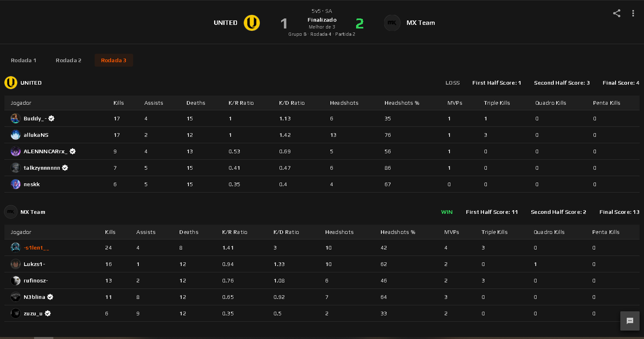The width and height of the screenshot is (644, 339).
Task: Click verified badge next to talkzynnnnnn
Action: pos(65,168)
